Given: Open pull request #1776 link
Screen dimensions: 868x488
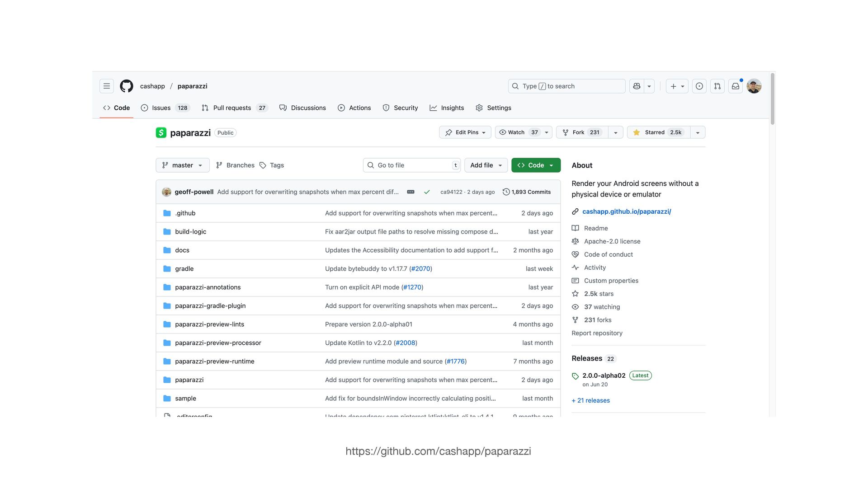Looking at the screenshot, I should pos(456,361).
